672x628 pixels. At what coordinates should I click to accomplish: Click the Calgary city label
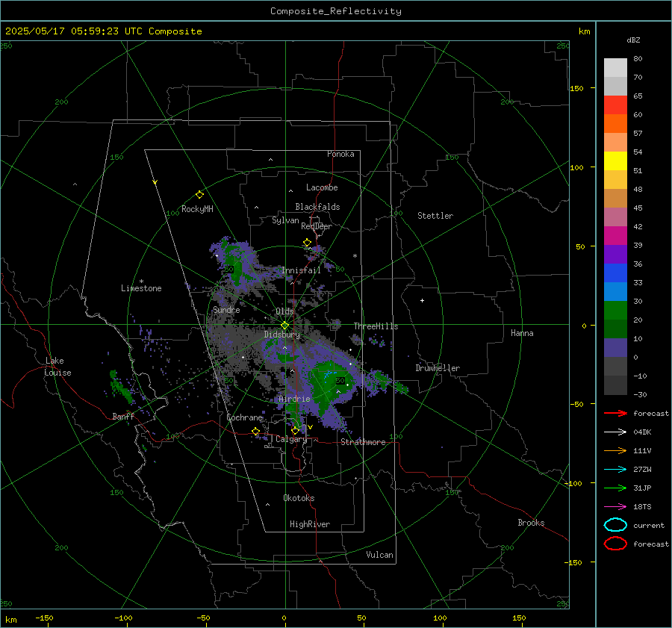tap(291, 439)
